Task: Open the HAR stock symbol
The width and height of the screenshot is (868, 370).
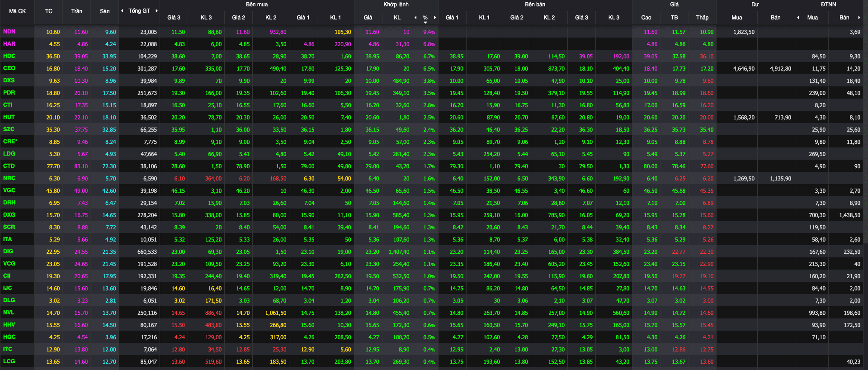Action: [9, 44]
